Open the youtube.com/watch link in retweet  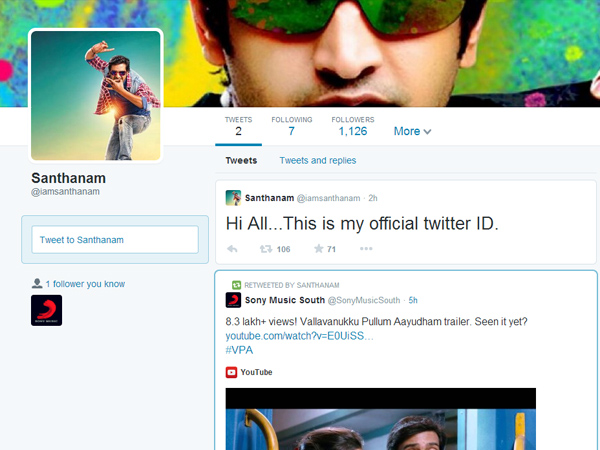tap(299, 336)
